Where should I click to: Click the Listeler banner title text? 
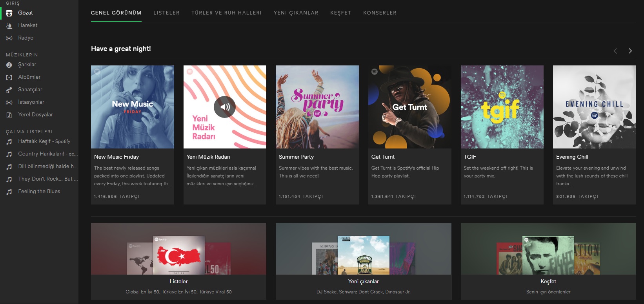[178, 281]
